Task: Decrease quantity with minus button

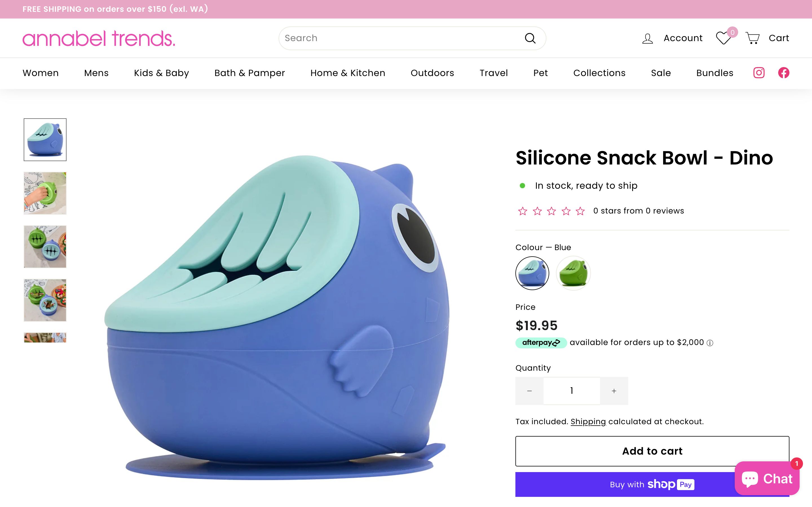Action: pyautogui.click(x=529, y=391)
